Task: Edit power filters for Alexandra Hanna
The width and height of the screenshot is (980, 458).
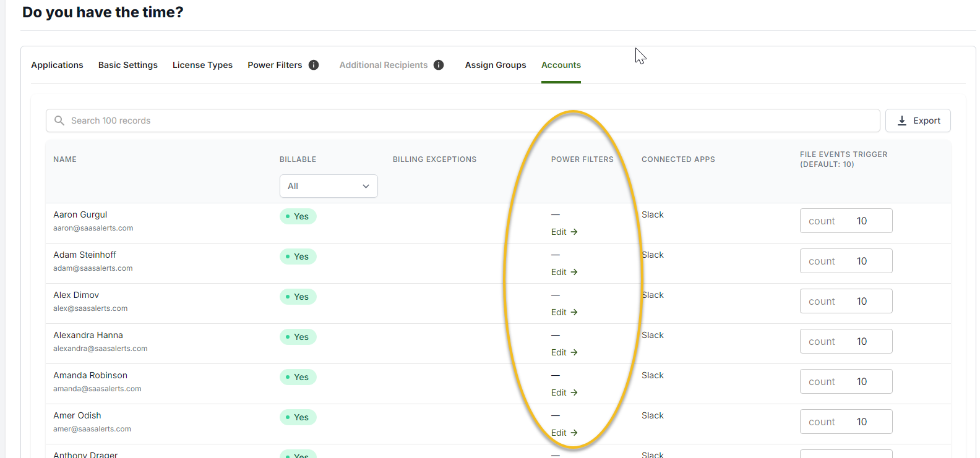Action: tap(564, 352)
